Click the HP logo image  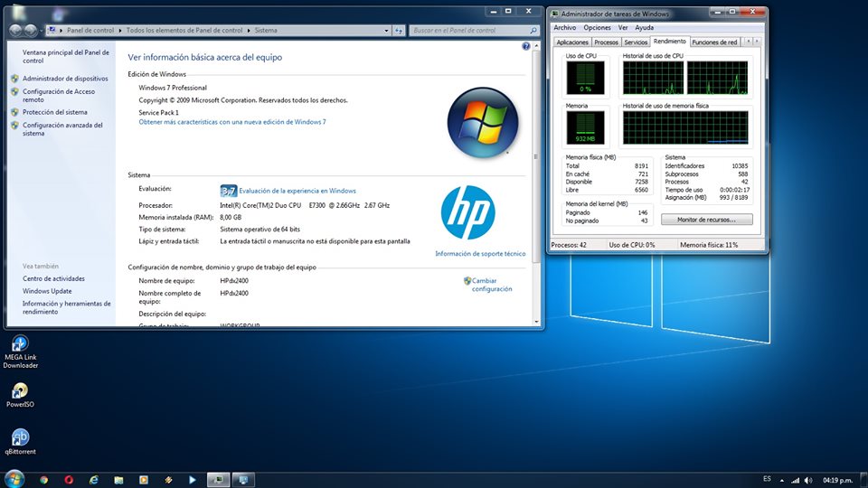(467, 212)
